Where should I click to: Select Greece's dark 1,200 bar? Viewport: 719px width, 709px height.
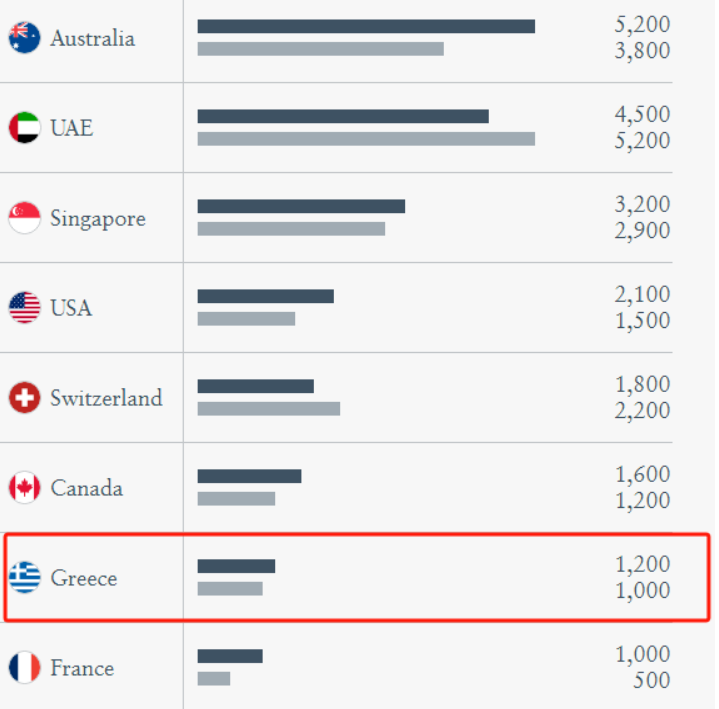pyautogui.click(x=236, y=566)
